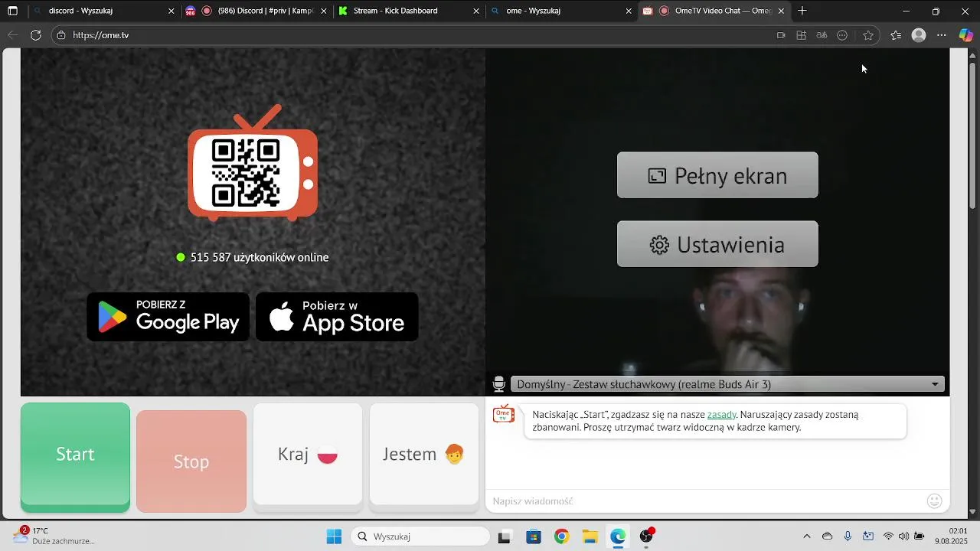This screenshot has width=980, height=551.
Task: Click the battery tray icon
Action: point(919,536)
